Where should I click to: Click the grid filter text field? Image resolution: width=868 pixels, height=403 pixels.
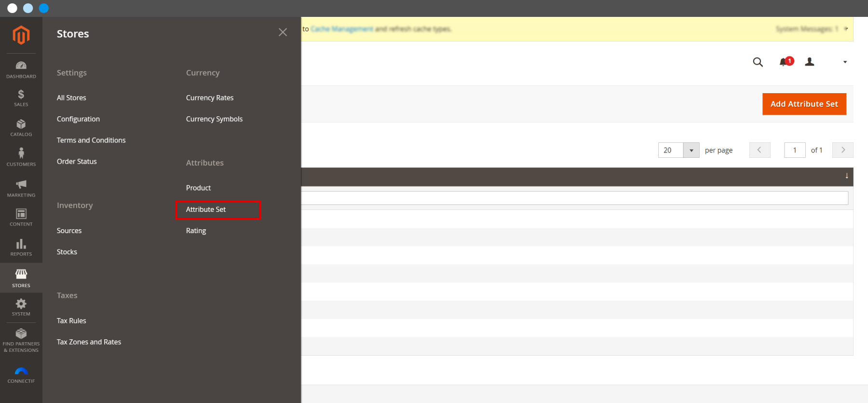click(575, 198)
